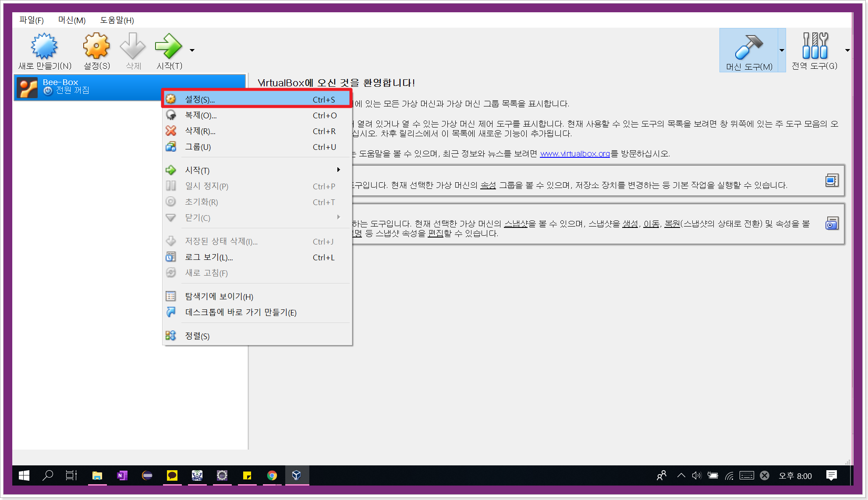Select 머신 도구(M) hammer button
The image size is (868, 500).
749,51
